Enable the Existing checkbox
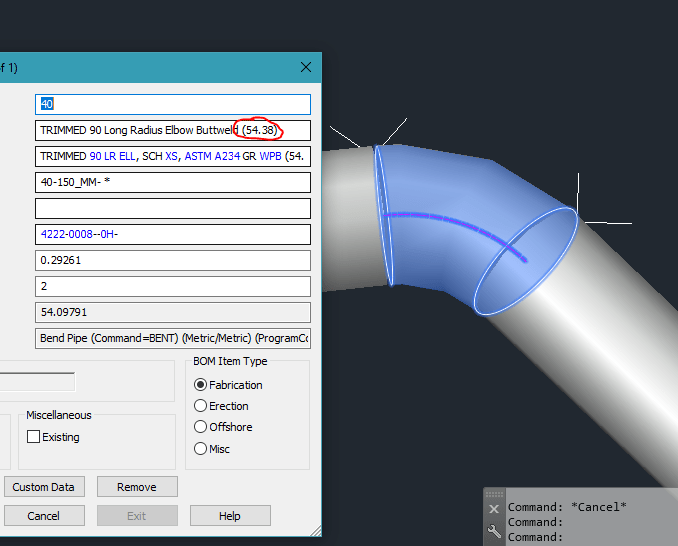This screenshot has width=678, height=546. 34,437
